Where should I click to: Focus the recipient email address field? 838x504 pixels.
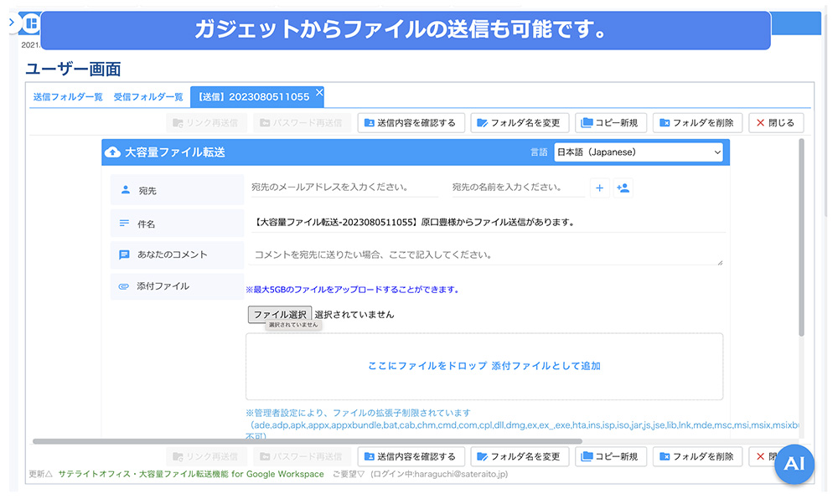[344, 188]
